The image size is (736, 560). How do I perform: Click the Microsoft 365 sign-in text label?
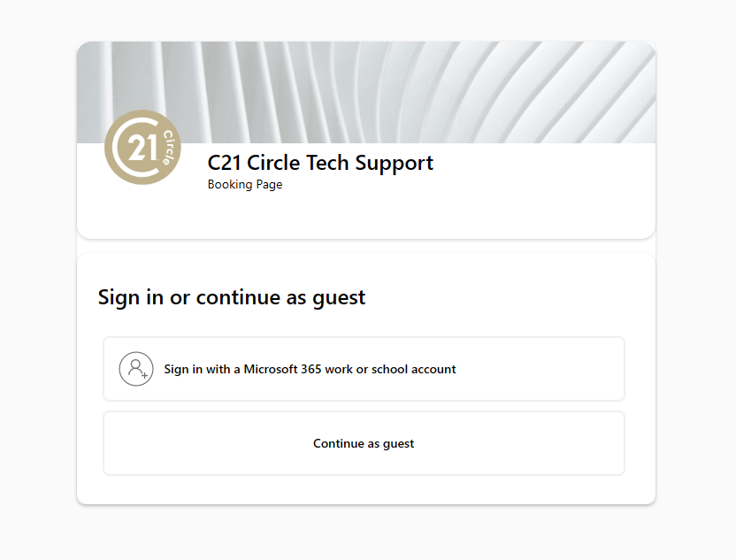[310, 369]
